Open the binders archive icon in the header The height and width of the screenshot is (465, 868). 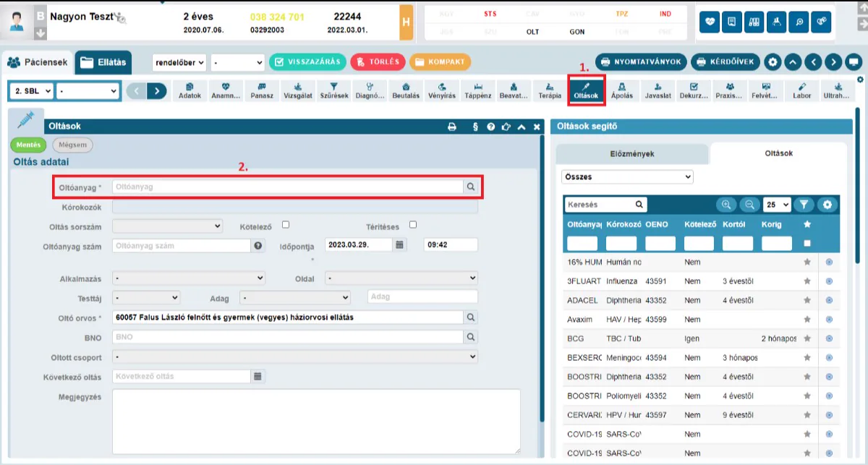click(754, 22)
